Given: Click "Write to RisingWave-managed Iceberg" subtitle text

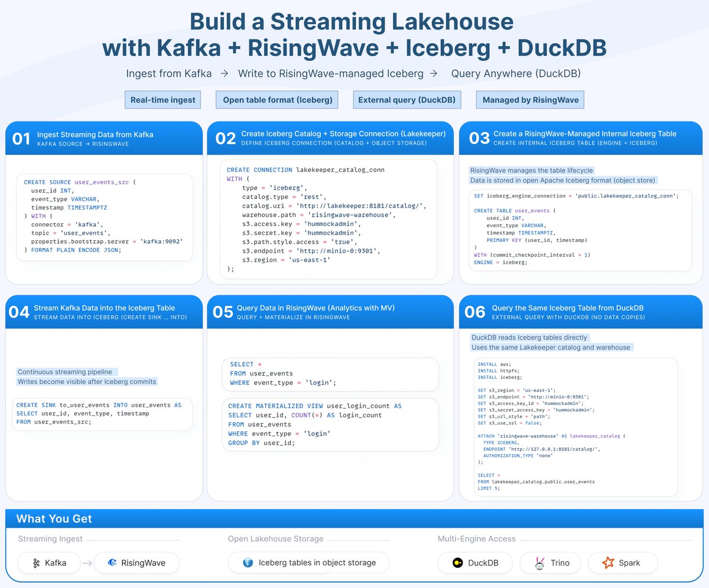Looking at the screenshot, I should (x=330, y=74).
